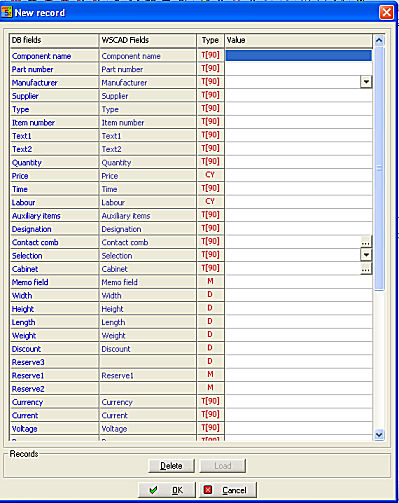Click the WSCAD Fields column header

tap(148, 40)
